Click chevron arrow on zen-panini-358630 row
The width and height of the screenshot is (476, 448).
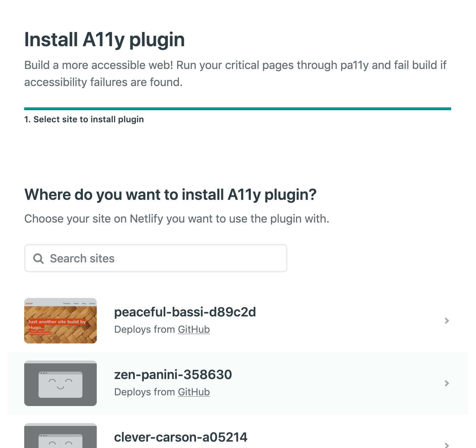click(x=447, y=383)
